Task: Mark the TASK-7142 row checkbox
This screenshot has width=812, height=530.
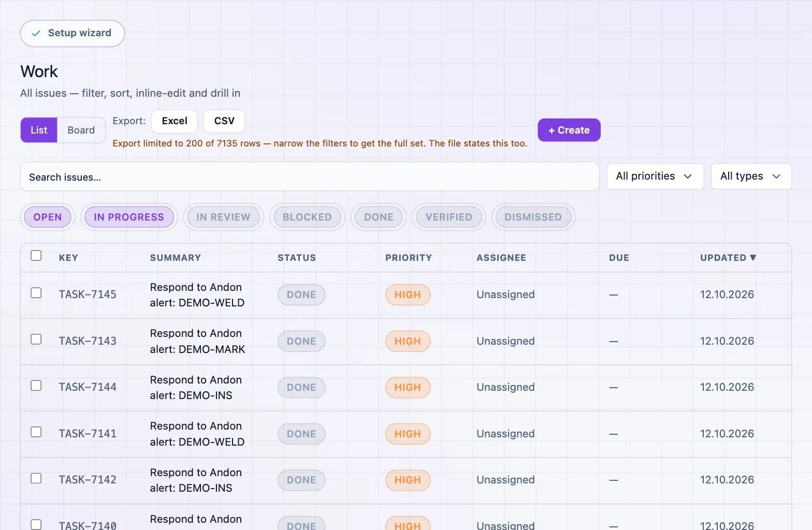Action: [x=36, y=478]
